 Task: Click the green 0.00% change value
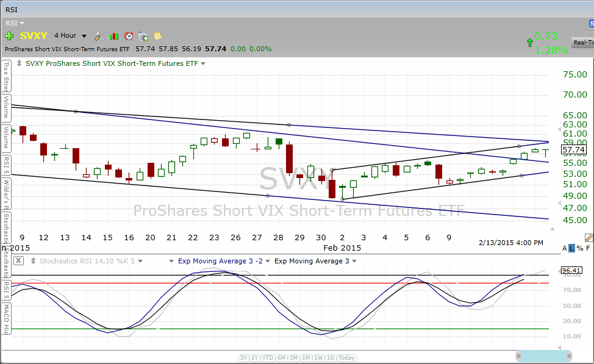[x=260, y=49]
